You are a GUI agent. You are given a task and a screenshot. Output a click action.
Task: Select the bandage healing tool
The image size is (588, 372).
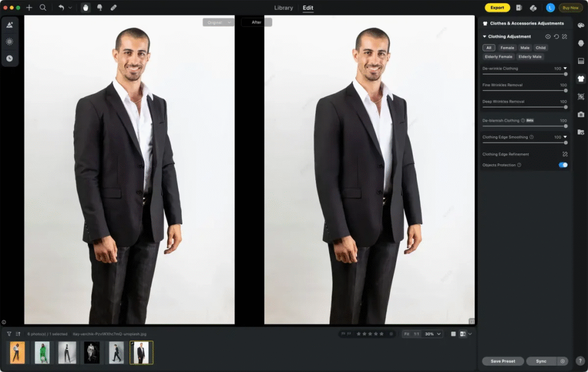[113, 7]
